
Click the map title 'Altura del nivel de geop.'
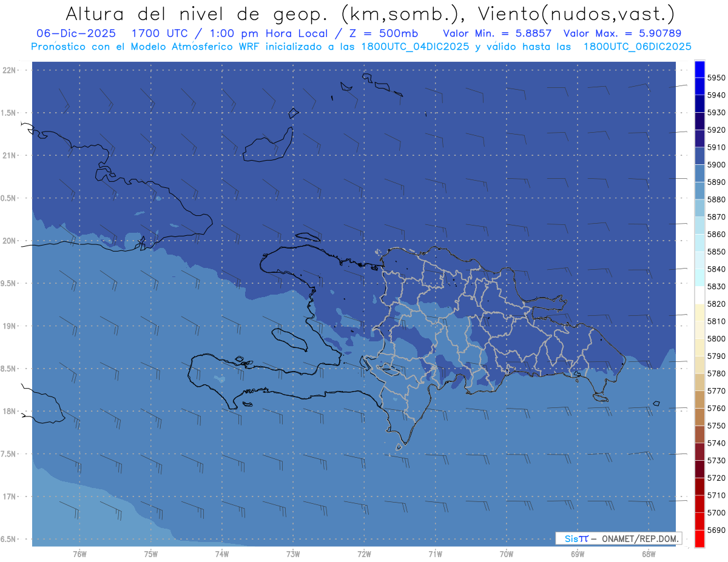[195, 13]
